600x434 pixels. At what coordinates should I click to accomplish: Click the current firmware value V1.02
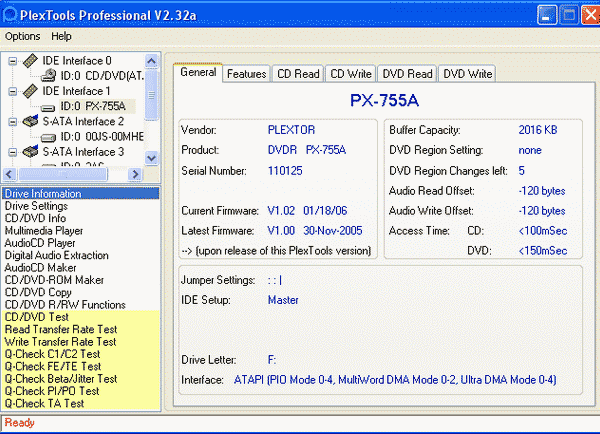[x=281, y=210]
